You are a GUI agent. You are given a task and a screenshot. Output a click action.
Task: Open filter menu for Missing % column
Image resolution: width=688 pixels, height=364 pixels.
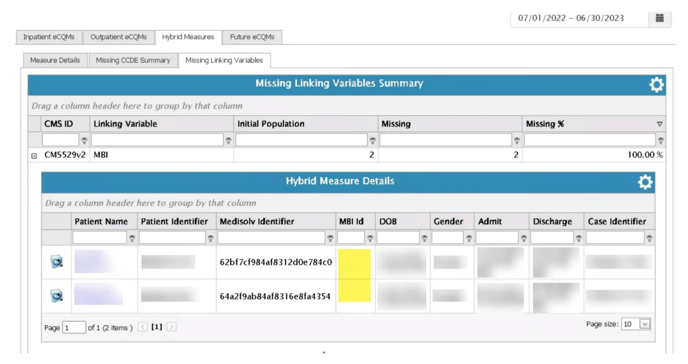(660, 140)
